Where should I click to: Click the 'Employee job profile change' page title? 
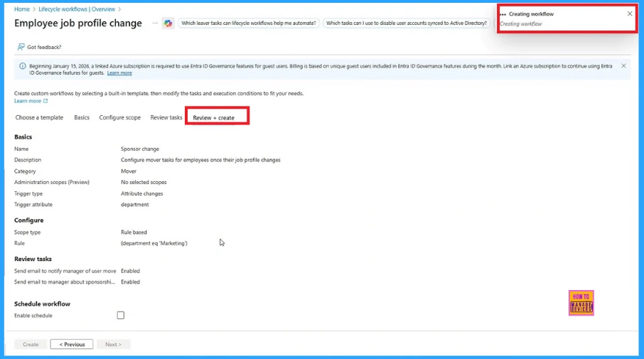(x=78, y=23)
